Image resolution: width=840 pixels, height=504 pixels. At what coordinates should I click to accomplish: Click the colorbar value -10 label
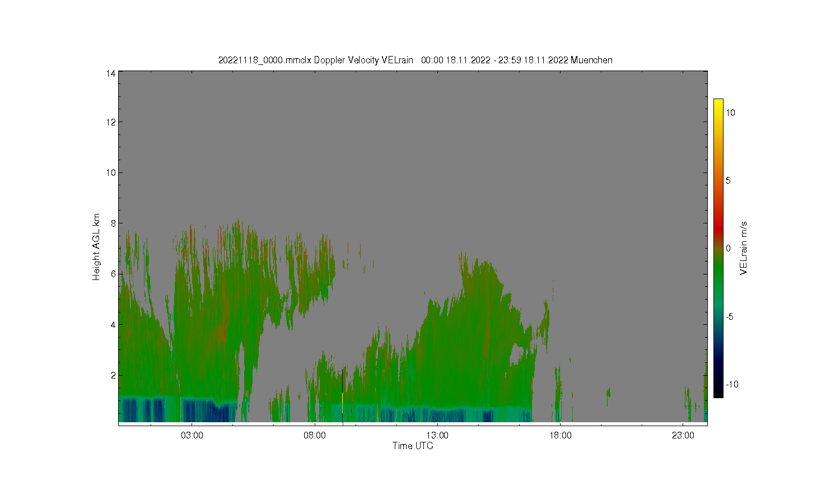point(732,384)
